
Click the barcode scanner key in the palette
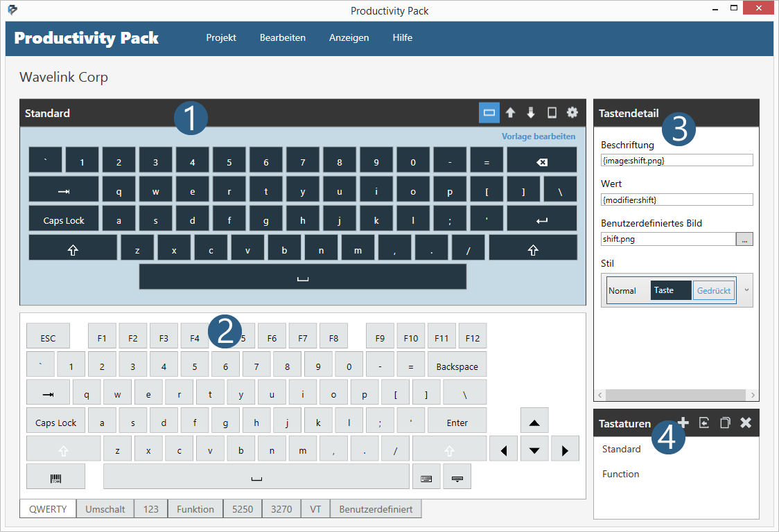tap(55, 477)
